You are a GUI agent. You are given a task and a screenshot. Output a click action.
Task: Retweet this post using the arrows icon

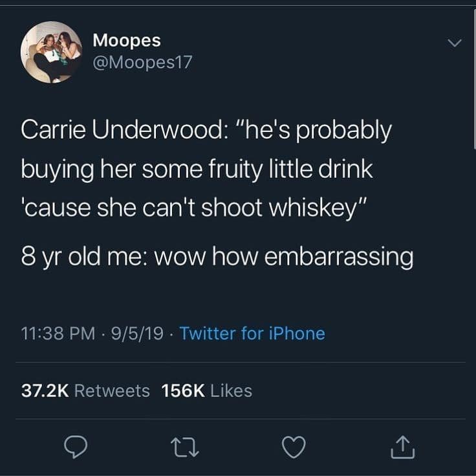click(184, 447)
